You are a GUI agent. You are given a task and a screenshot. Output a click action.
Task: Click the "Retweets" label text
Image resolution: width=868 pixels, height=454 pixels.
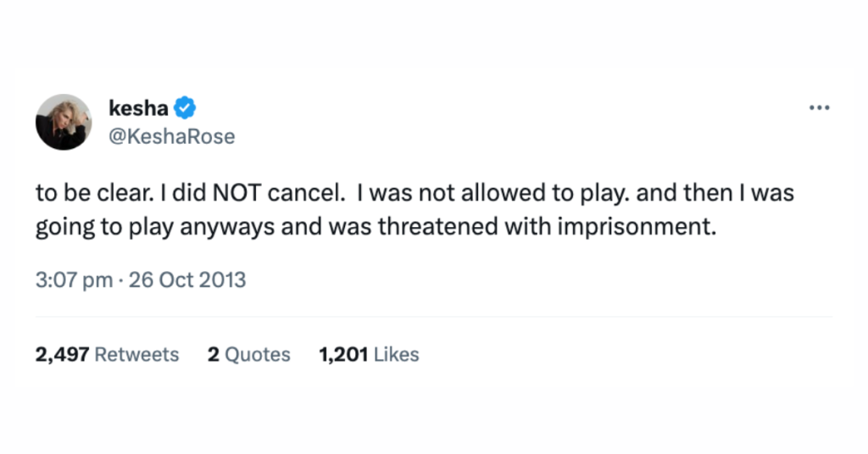point(136,354)
